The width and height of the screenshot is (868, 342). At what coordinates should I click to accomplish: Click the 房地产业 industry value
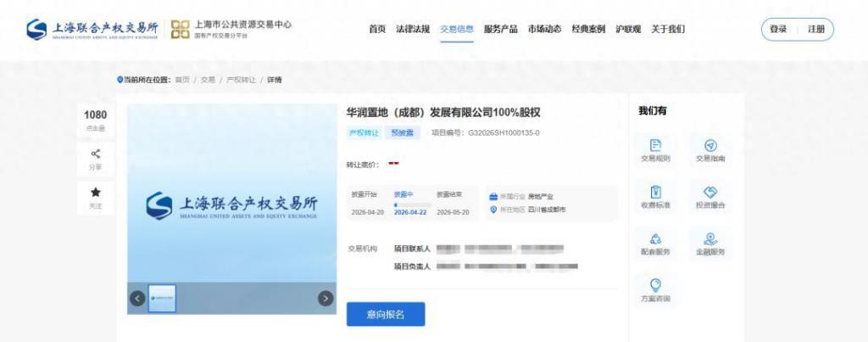click(540, 196)
